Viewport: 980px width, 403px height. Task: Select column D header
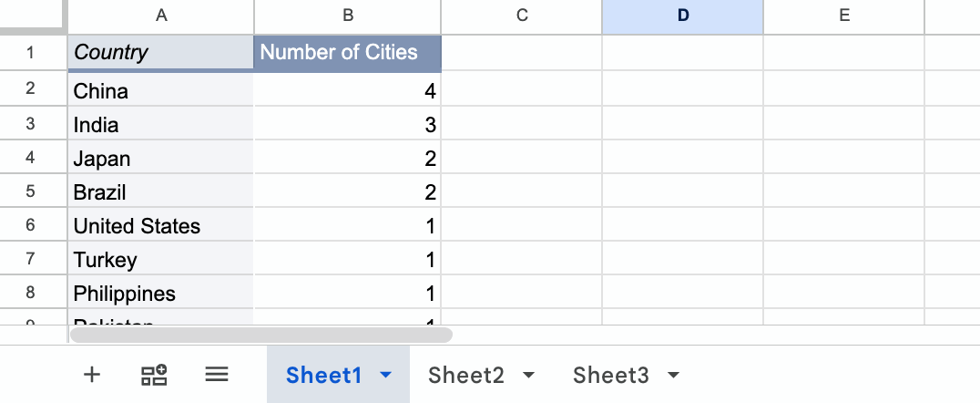[x=682, y=16]
